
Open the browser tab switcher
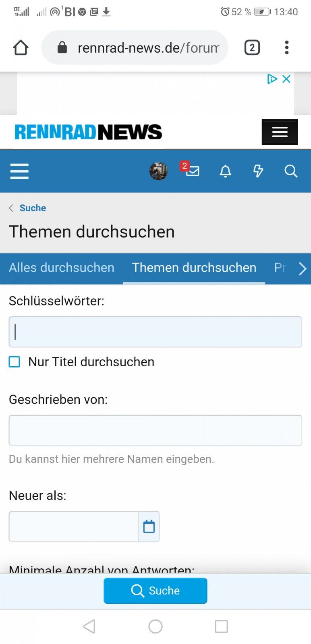click(x=252, y=47)
